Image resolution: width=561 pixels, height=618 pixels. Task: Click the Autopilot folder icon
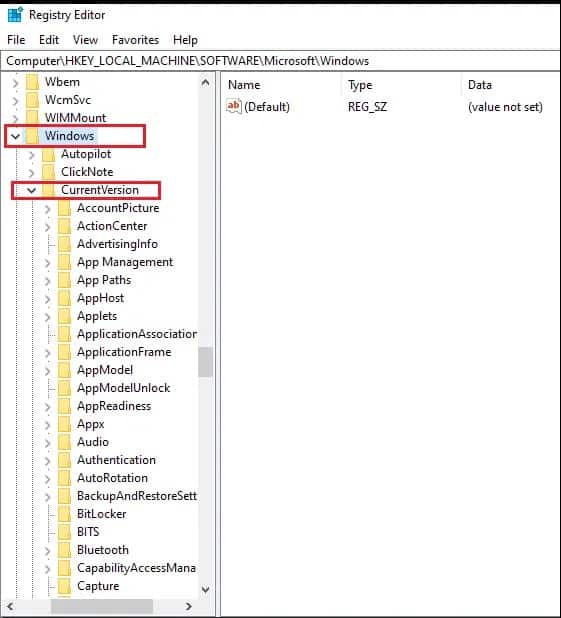(x=48, y=154)
